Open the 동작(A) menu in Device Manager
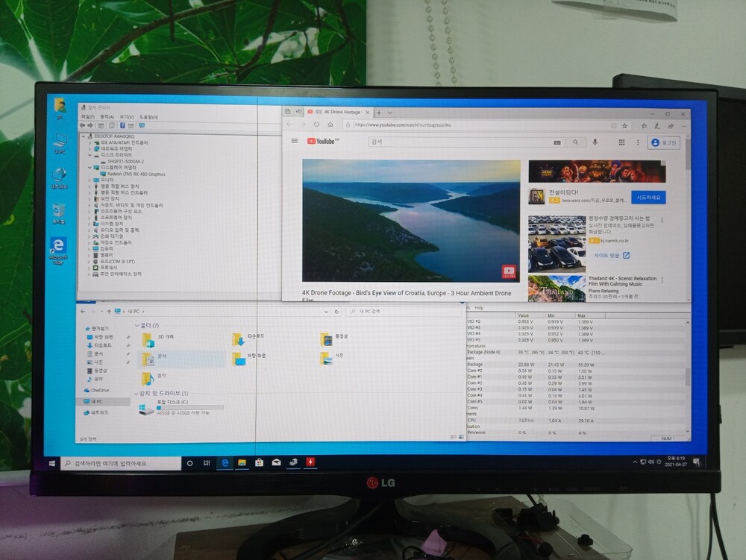Image resolution: width=746 pixels, height=560 pixels. [107, 117]
